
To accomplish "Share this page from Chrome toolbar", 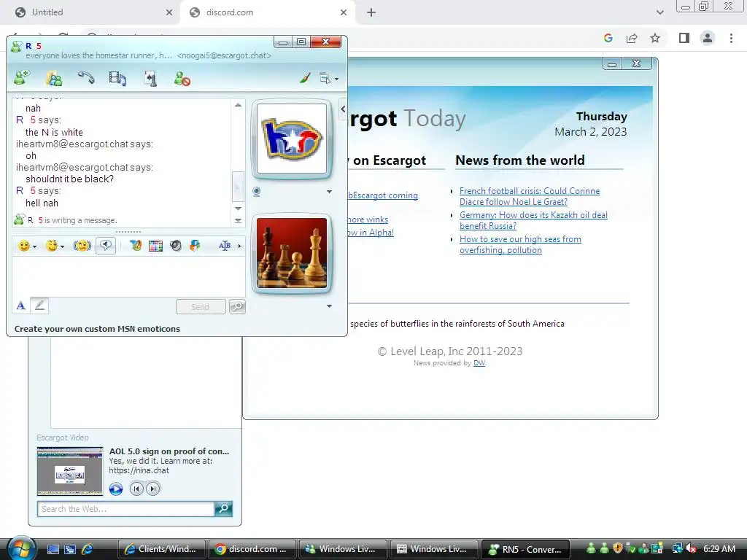I will [632, 38].
